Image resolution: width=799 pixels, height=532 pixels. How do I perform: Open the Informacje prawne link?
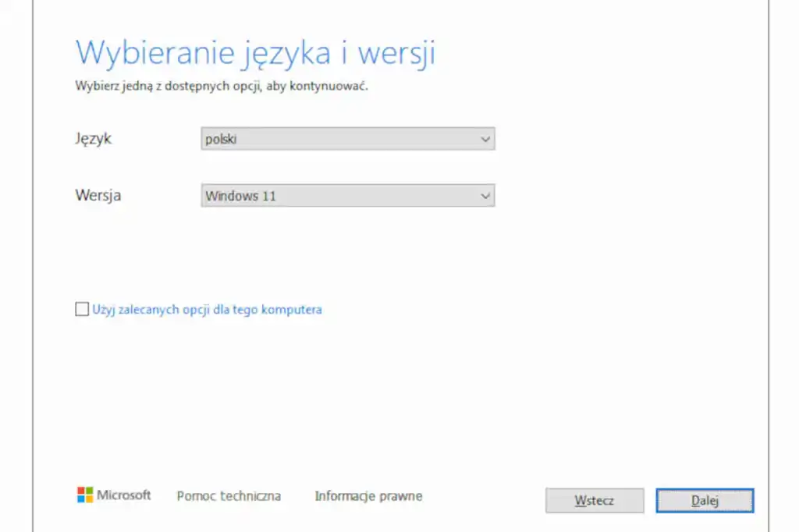pos(368,496)
